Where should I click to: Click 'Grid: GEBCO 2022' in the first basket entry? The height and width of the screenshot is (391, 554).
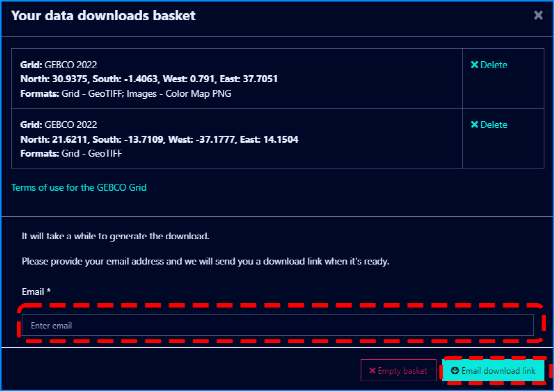(59, 65)
